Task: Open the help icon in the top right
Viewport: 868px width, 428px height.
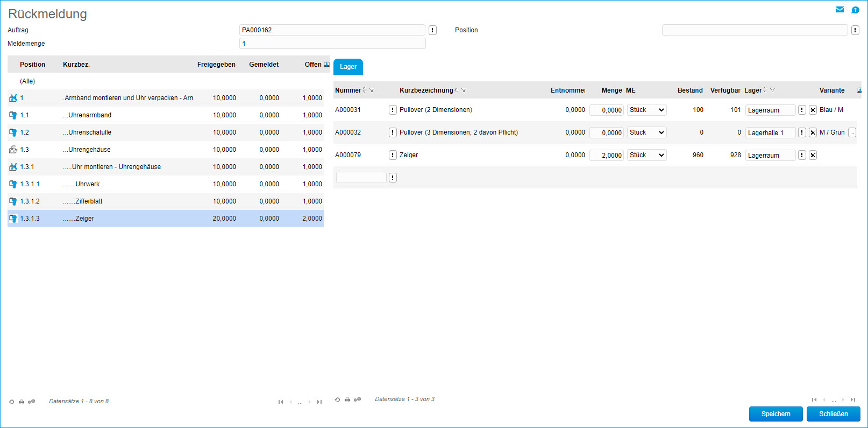Action: tap(855, 10)
